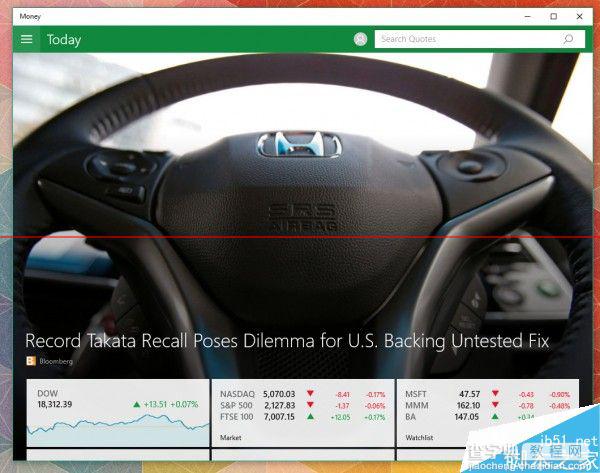Select the DOW value 18,312.39
The image size is (600, 473).
pos(55,404)
